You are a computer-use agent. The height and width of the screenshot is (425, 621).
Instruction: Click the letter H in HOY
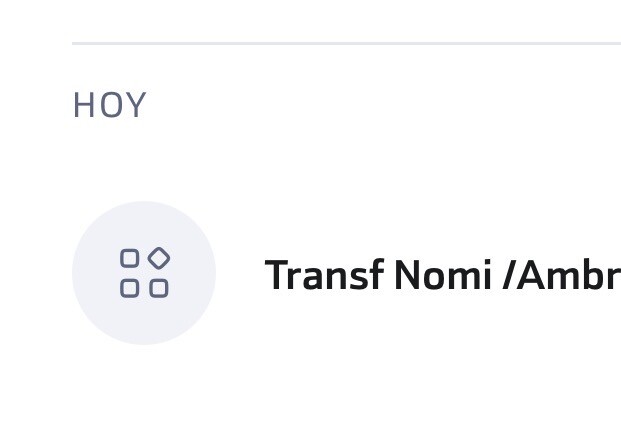(84, 105)
